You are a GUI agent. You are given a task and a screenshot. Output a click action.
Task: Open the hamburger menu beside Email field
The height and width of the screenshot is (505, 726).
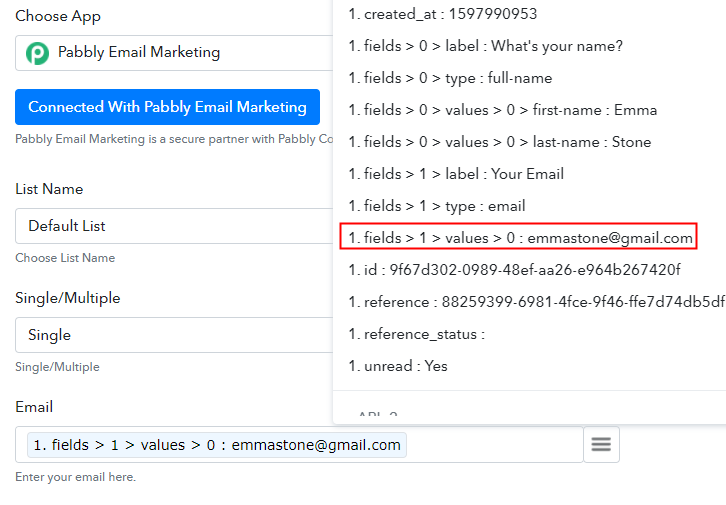coord(601,445)
